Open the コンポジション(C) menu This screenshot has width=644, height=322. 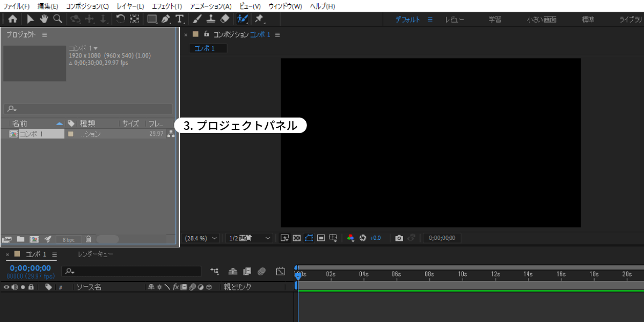pos(87,6)
